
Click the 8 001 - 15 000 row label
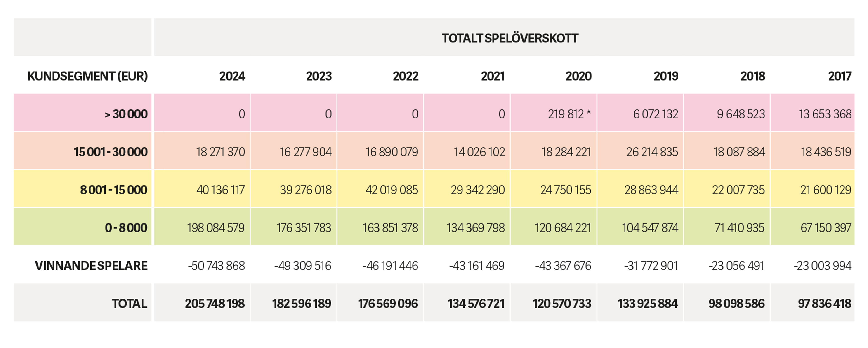click(x=113, y=190)
